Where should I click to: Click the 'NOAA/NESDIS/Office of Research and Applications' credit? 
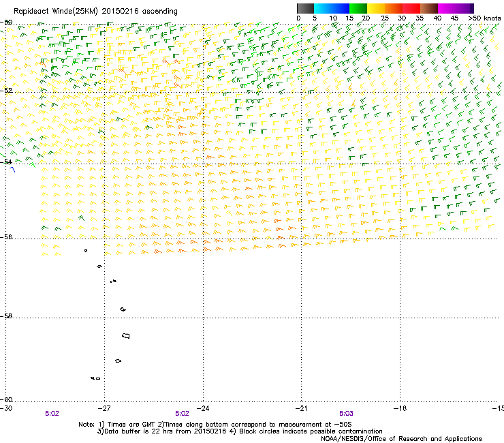click(401, 439)
